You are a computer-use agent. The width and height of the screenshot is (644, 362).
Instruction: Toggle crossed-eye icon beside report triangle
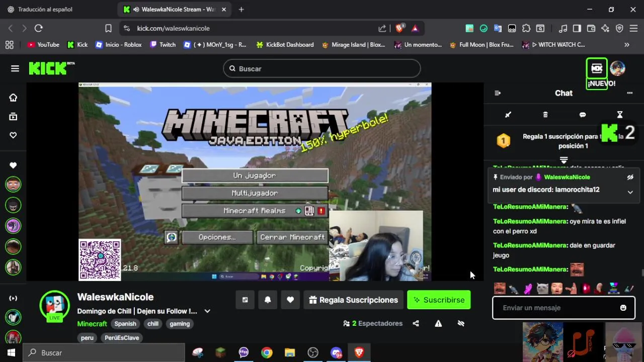point(461,323)
